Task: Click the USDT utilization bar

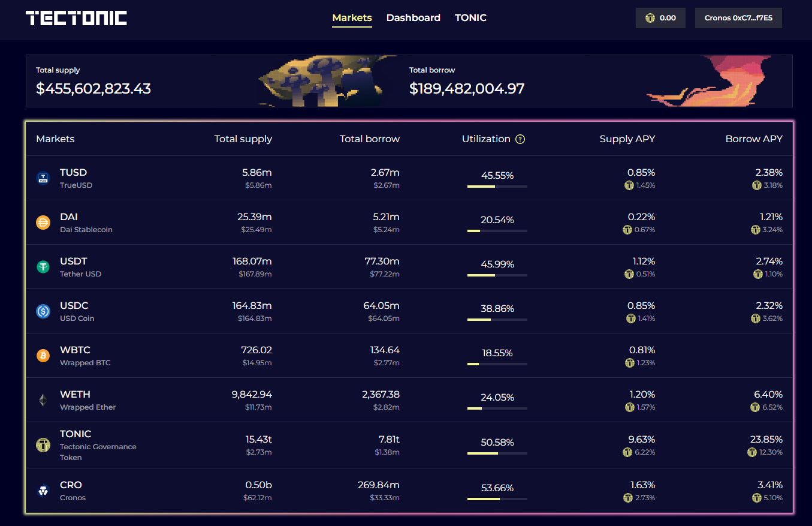Action: tap(497, 275)
